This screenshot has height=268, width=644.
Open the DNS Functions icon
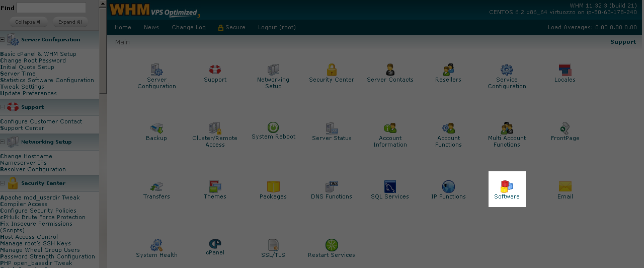coord(332,186)
